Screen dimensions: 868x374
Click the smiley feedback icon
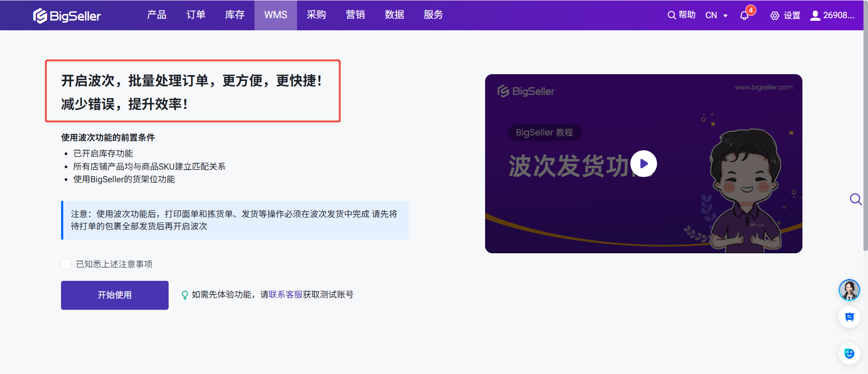tap(849, 353)
